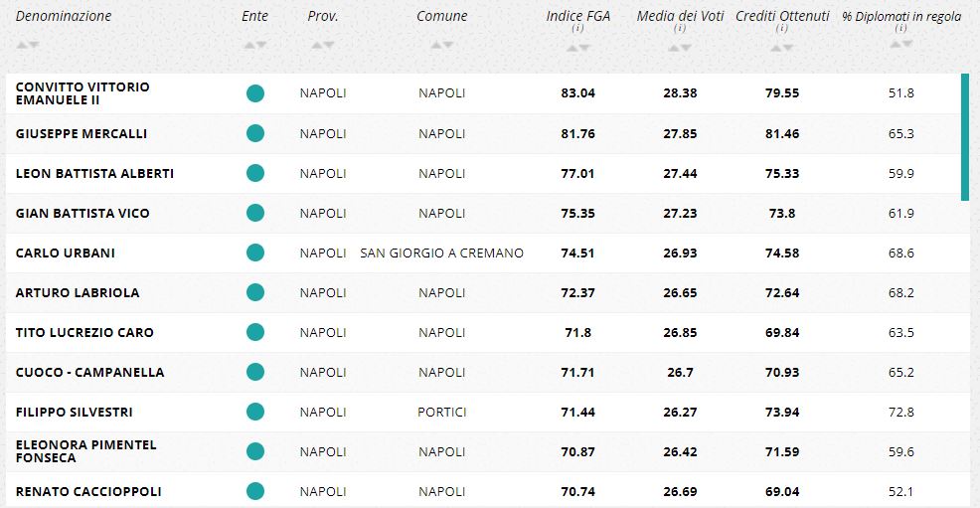980x508 pixels.
Task: Click the sort arrows beneath Comune
Action: pyautogui.click(x=441, y=45)
